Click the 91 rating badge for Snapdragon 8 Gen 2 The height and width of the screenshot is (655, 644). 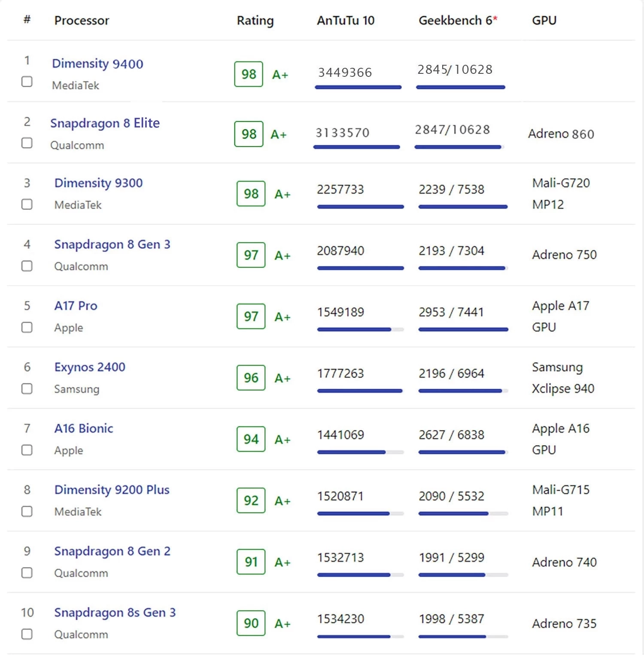click(x=251, y=562)
